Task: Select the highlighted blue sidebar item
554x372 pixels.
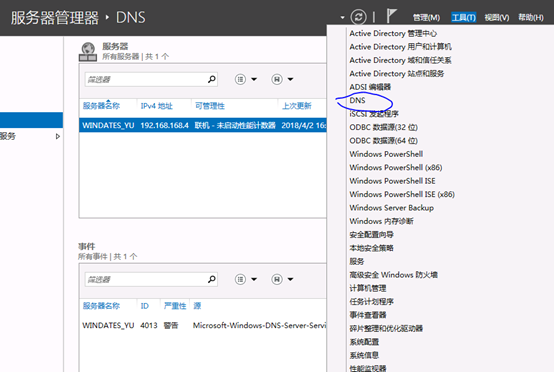Action: click(31, 120)
